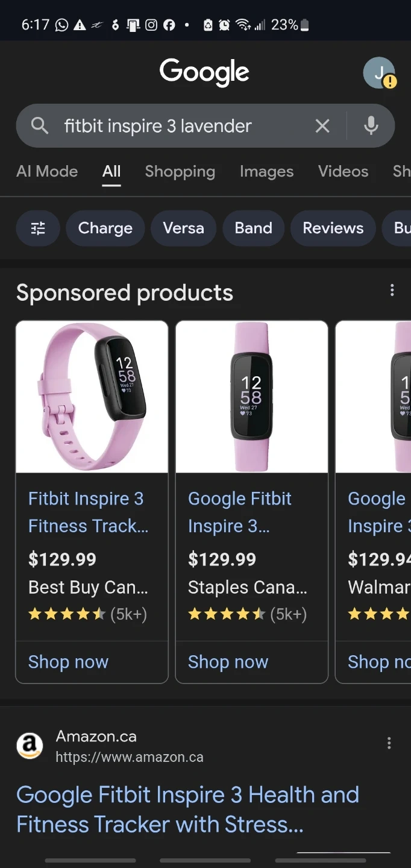The image size is (411, 868).
Task: Tap the Amazon.ca favicon
Action: tap(30, 746)
